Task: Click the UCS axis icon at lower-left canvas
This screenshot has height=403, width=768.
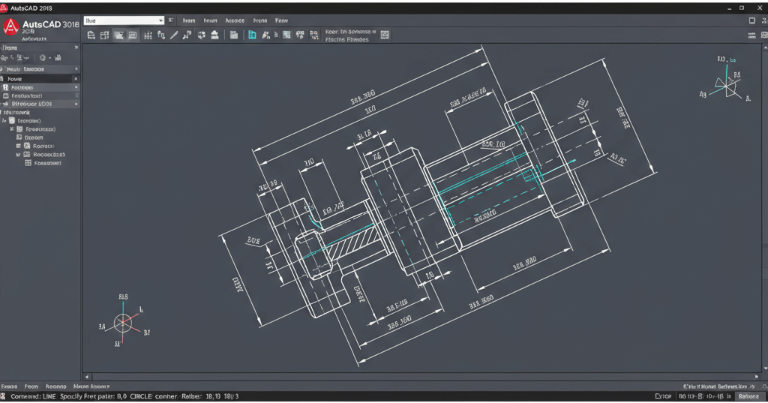Action: (x=123, y=321)
